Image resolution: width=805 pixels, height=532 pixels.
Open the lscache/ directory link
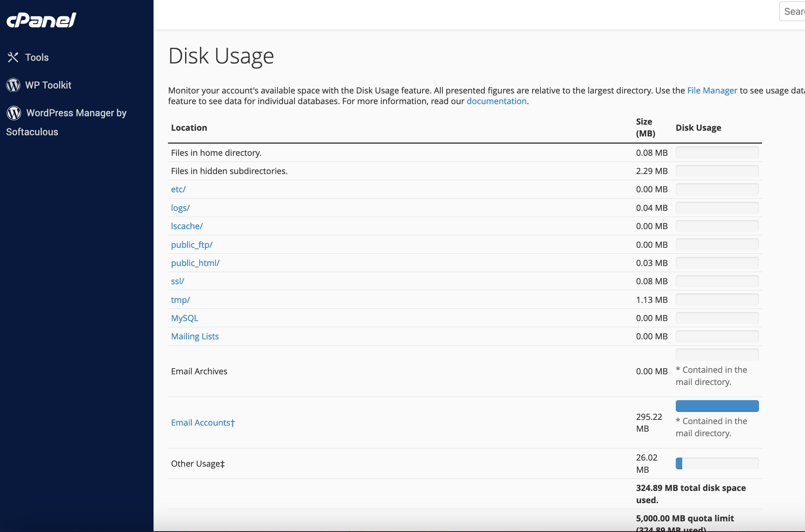pos(187,226)
